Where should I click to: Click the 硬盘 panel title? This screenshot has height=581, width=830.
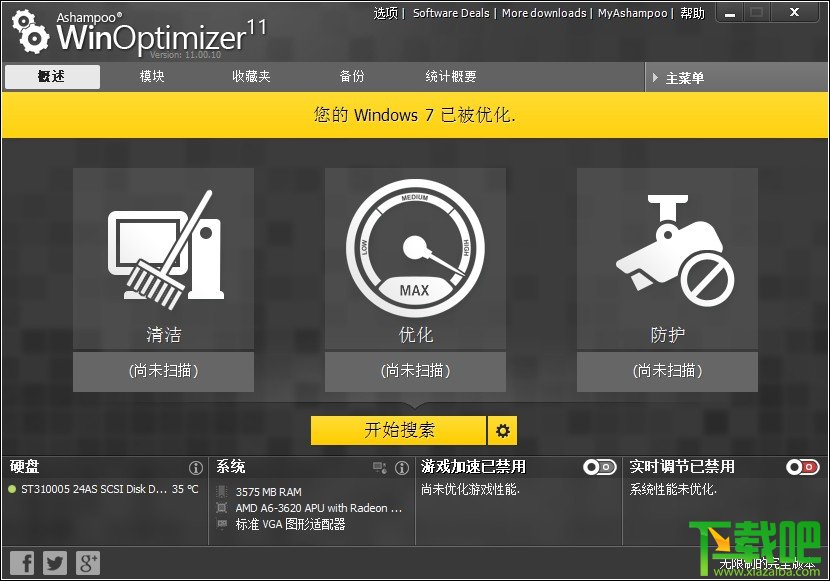click(x=24, y=467)
